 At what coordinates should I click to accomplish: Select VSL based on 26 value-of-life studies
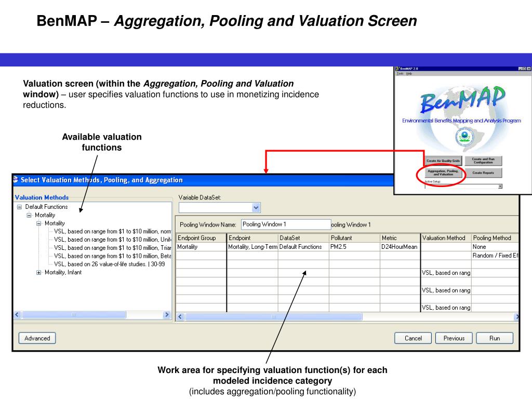click(109, 264)
